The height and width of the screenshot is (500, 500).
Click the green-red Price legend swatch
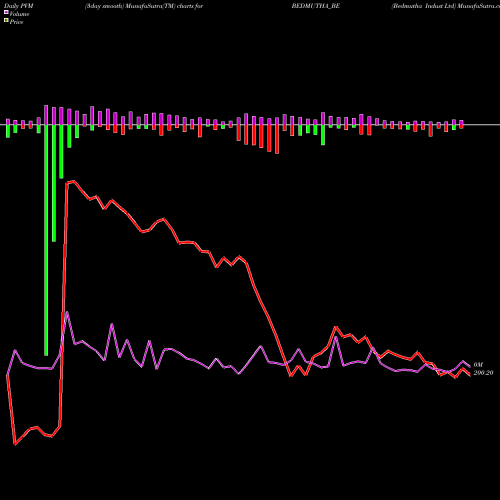[x=6, y=21]
